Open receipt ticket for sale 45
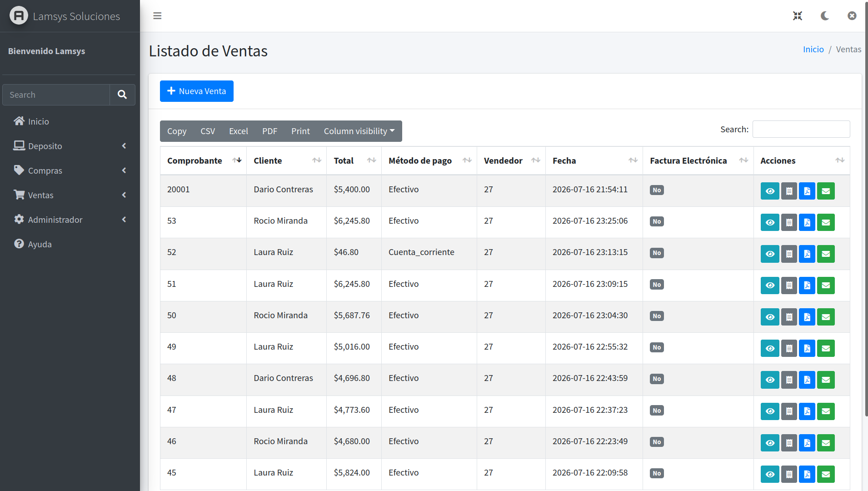The height and width of the screenshot is (491, 868). pos(789,474)
